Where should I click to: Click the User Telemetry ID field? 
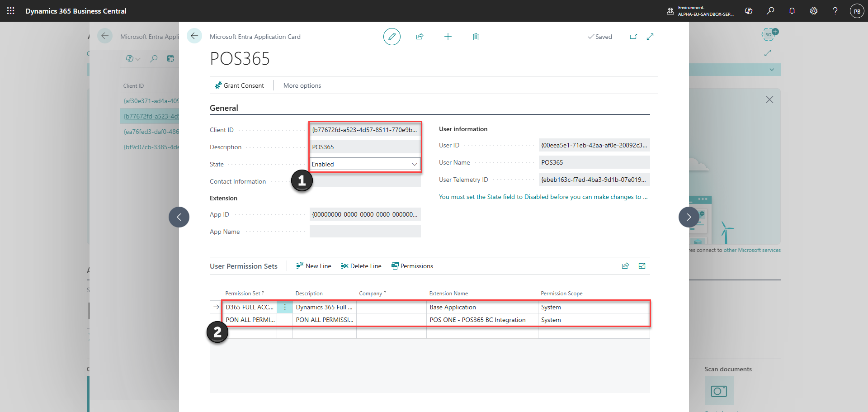(x=594, y=180)
